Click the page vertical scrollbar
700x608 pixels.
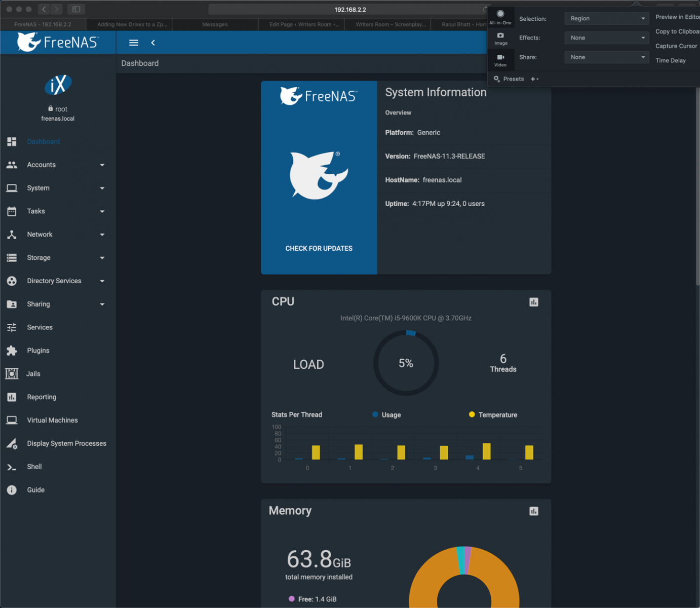(697, 186)
